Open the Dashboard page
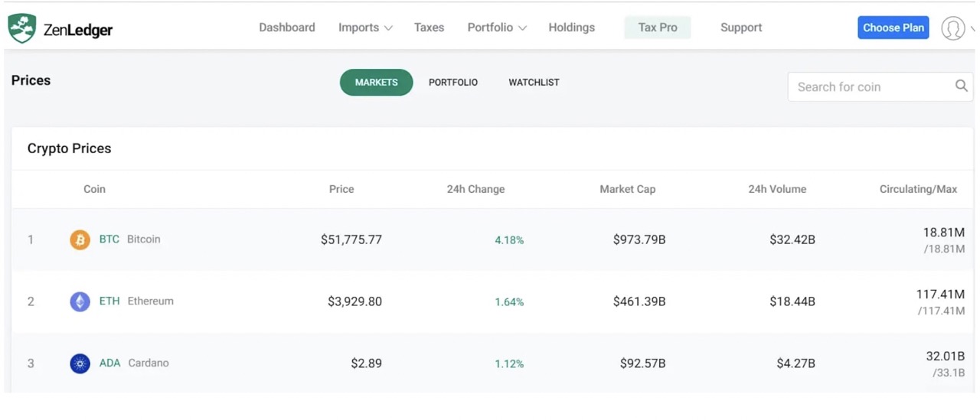 [x=287, y=28]
